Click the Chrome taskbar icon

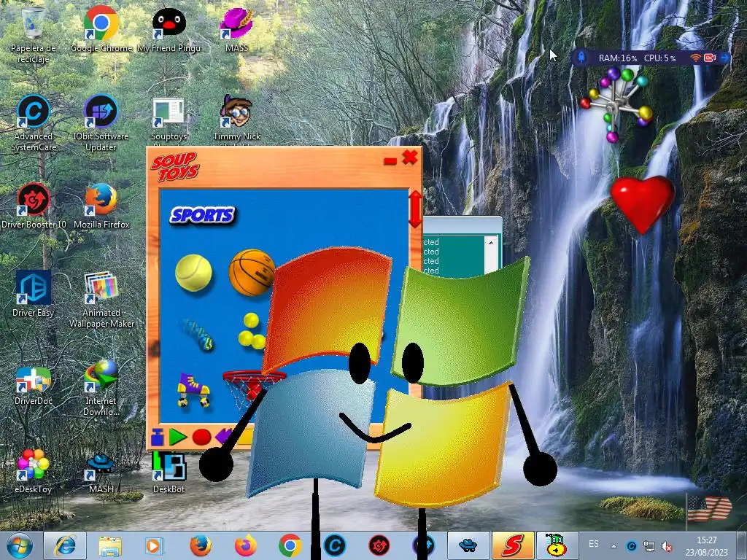pyautogui.click(x=290, y=545)
